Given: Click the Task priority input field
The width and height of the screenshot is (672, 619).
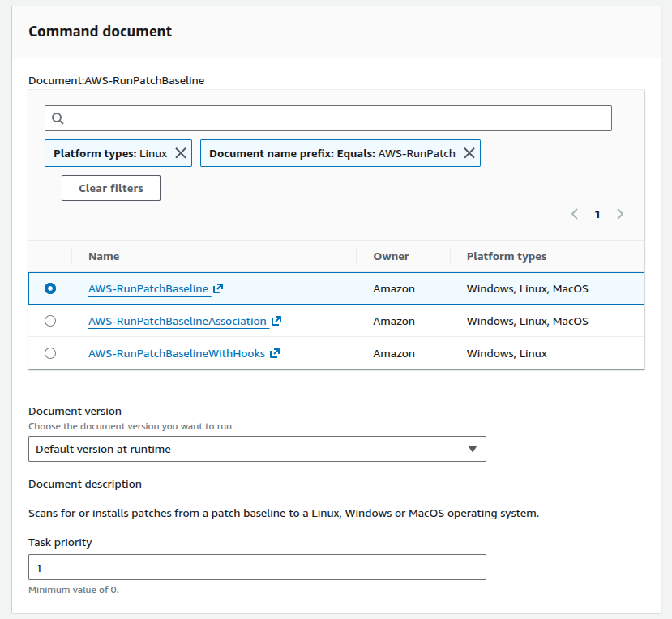Looking at the screenshot, I should (x=257, y=568).
